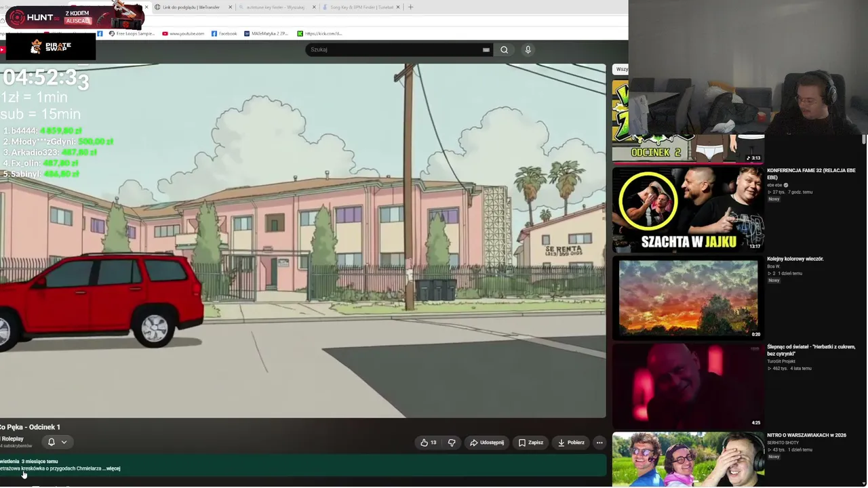868x488 pixels.
Task: Click the Pirate Swap logo overlay
Action: click(x=51, y=46)
